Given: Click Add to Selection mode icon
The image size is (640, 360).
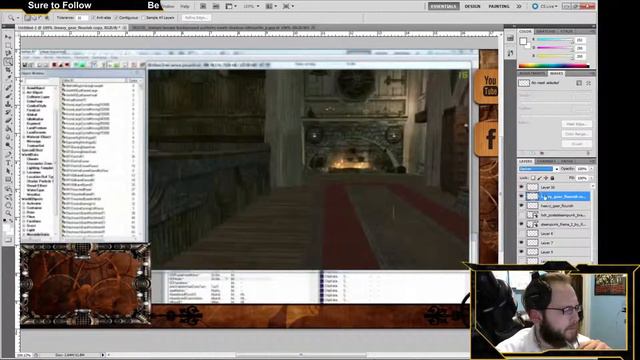Looking at the screenshot, I should [x=34, y=18].
